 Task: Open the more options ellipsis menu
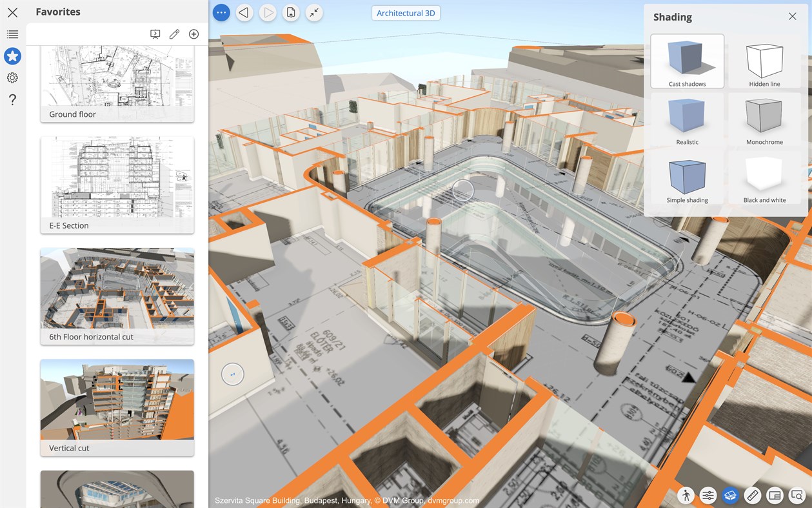click(x=221, y=12)
